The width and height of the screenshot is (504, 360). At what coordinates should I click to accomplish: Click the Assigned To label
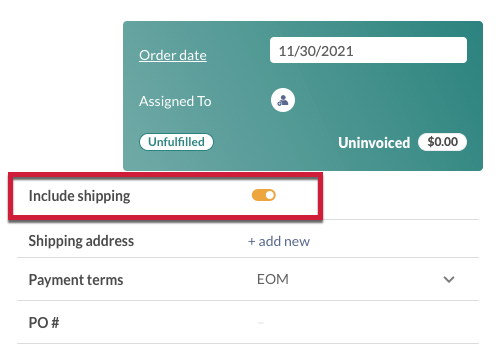tap(175, 101)
